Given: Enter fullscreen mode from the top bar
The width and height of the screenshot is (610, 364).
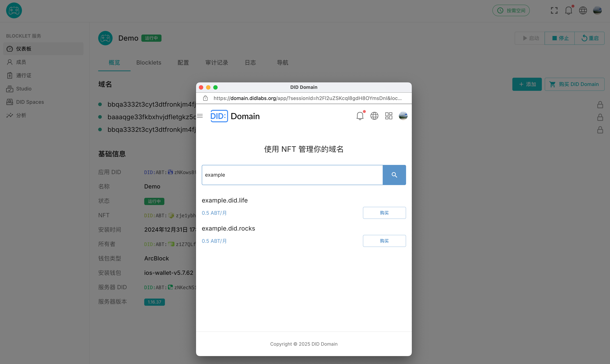Looking at the screenshot, I should (554, 11).
